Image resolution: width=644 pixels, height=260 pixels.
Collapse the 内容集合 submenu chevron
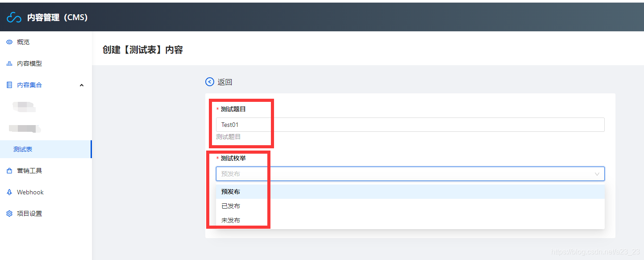82,85
